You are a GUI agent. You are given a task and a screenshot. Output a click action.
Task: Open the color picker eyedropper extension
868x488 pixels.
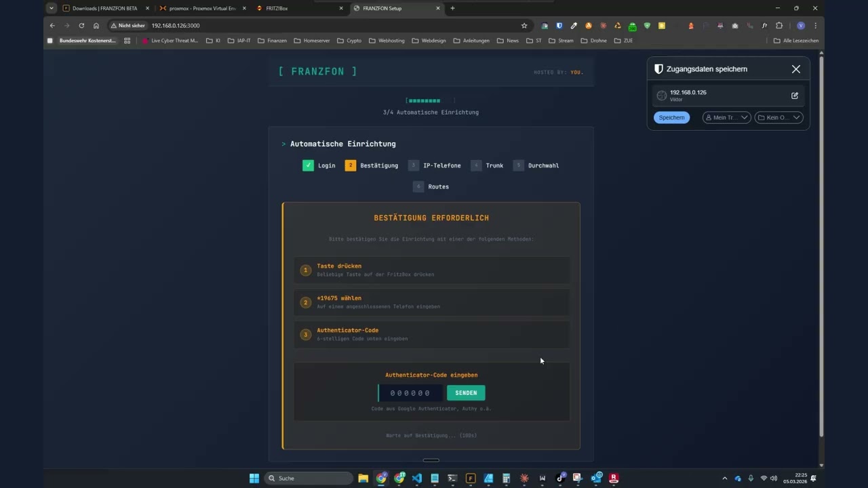[x=574, y=26]
